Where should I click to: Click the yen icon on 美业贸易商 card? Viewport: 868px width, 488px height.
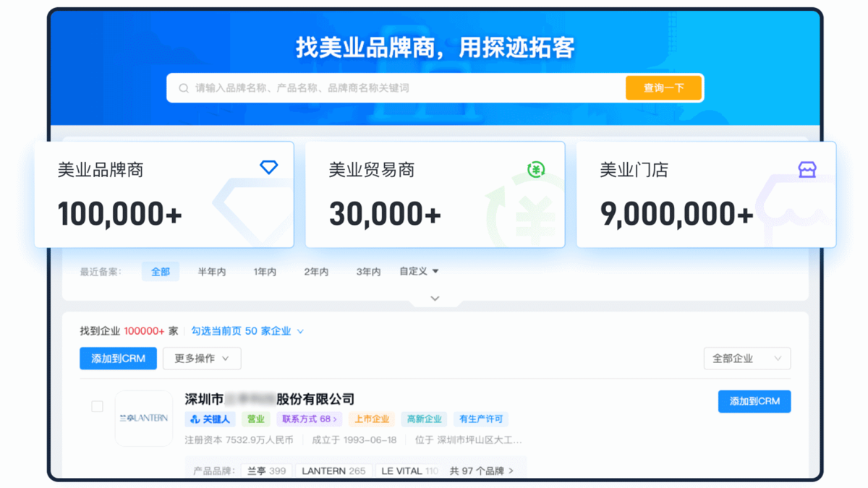536,170
